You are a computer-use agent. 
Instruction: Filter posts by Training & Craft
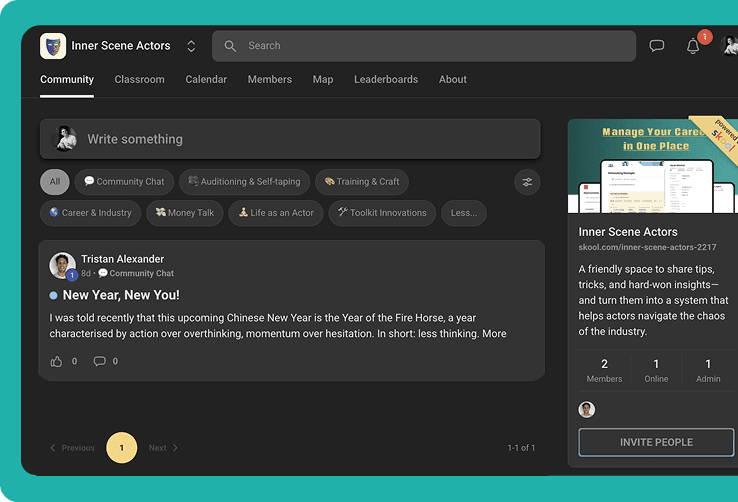[361, 182]
